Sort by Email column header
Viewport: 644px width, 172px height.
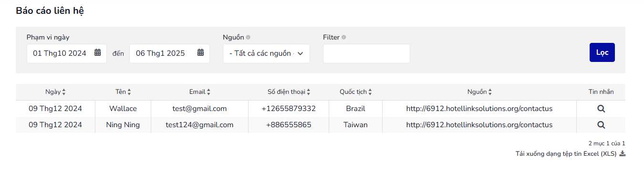(x=199, y=92)
